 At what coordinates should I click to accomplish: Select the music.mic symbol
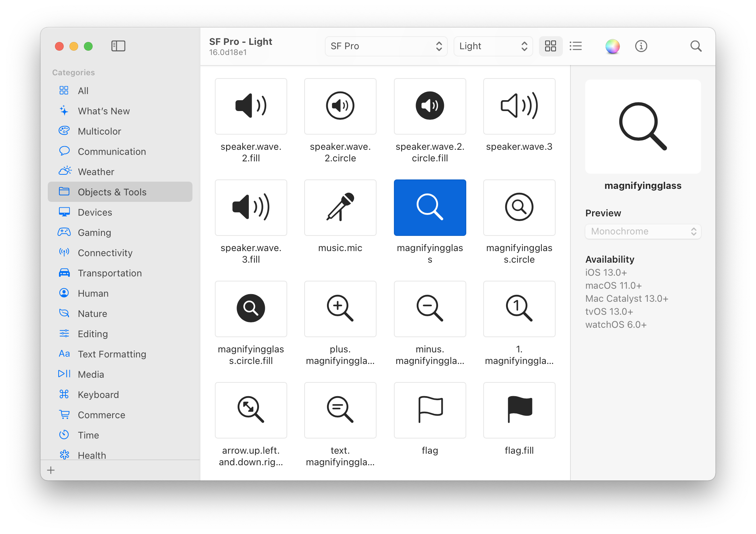tap(340, 208)
